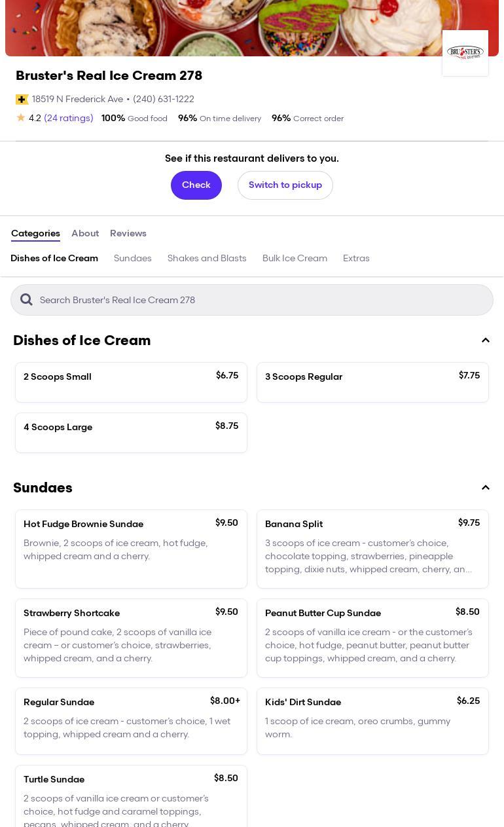Click the Bruster's restaurant logo thumbnail
504x827 pixels.
[465, 53]
